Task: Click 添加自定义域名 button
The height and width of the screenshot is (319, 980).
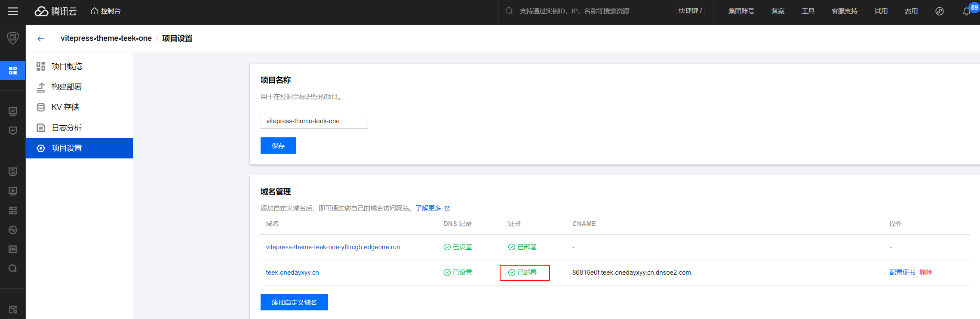Action: pos(294,302)
